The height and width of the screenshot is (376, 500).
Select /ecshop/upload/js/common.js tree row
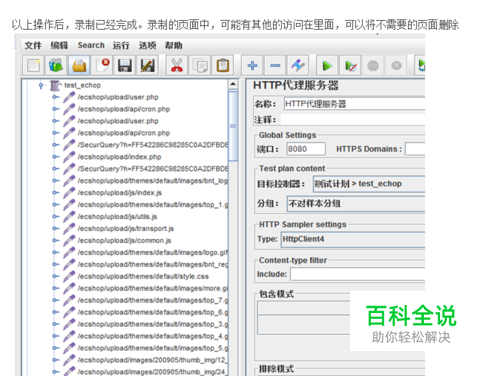click(124, 240)
